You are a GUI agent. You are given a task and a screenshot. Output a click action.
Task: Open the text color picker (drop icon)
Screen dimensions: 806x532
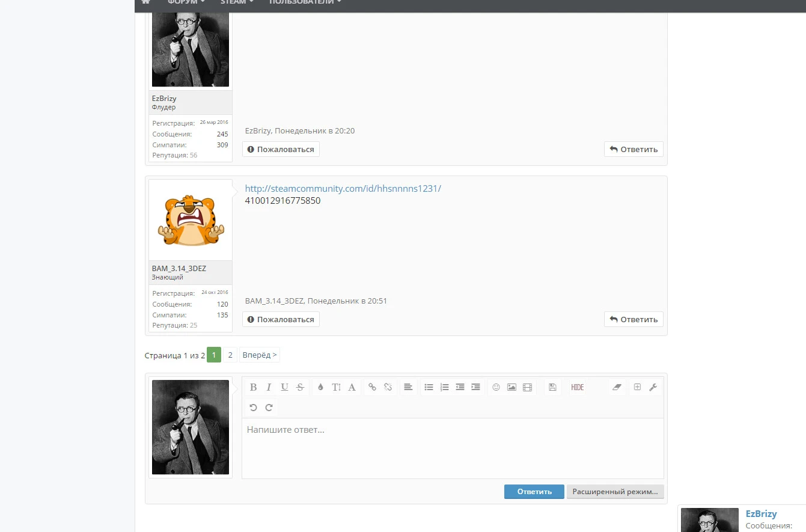point(320,387)
